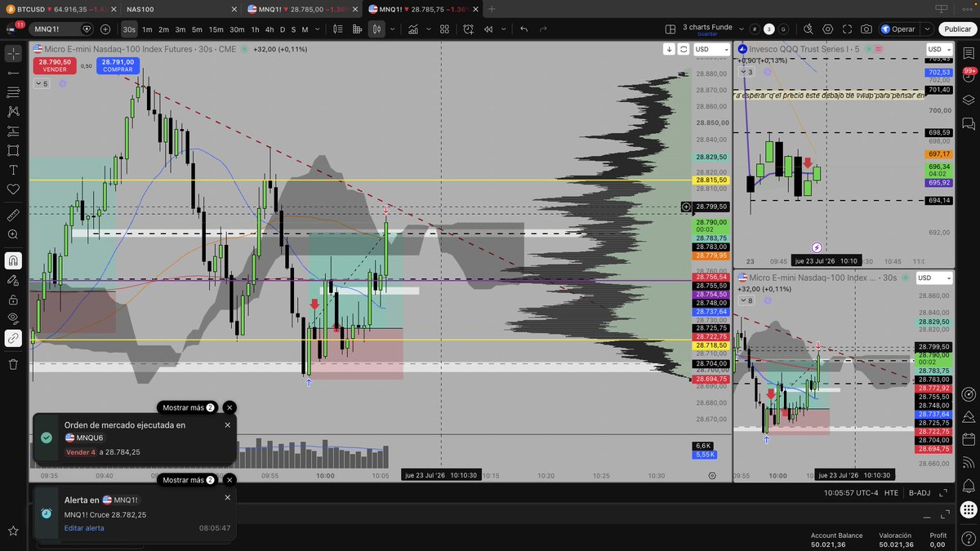Click Mostrar más above order notification
980x551 pixels.
189,407
